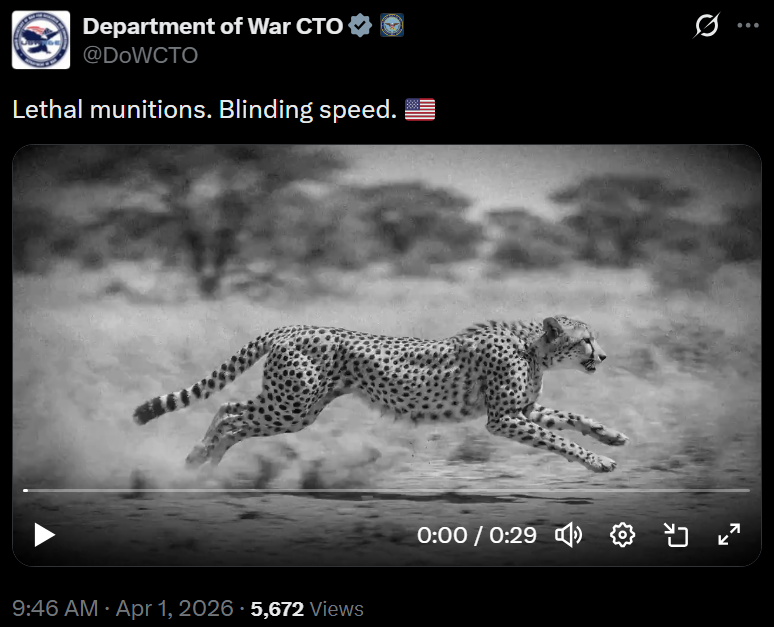Viewport: 774px width, 627px height.
Task: Click the Grok icon on the post
Action: (x=706, y=26)
